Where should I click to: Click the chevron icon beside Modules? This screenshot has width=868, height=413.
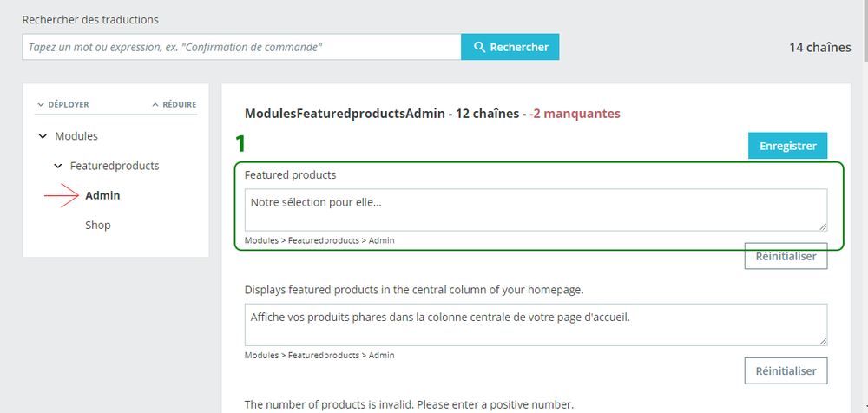[x=43, y=136]
